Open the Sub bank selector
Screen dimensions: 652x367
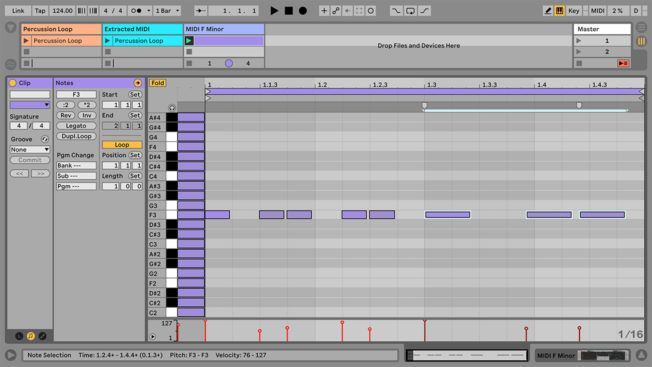pyautogui.click(x=76, y=176)
